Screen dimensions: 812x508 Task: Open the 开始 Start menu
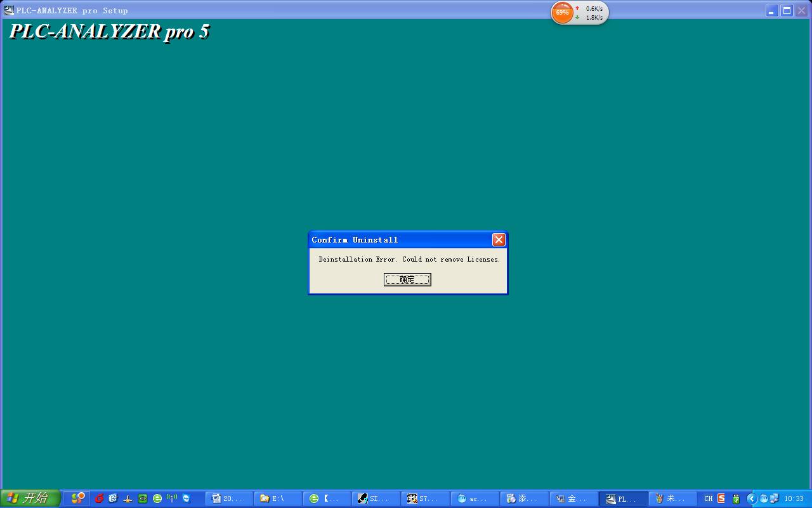[30, 498]
